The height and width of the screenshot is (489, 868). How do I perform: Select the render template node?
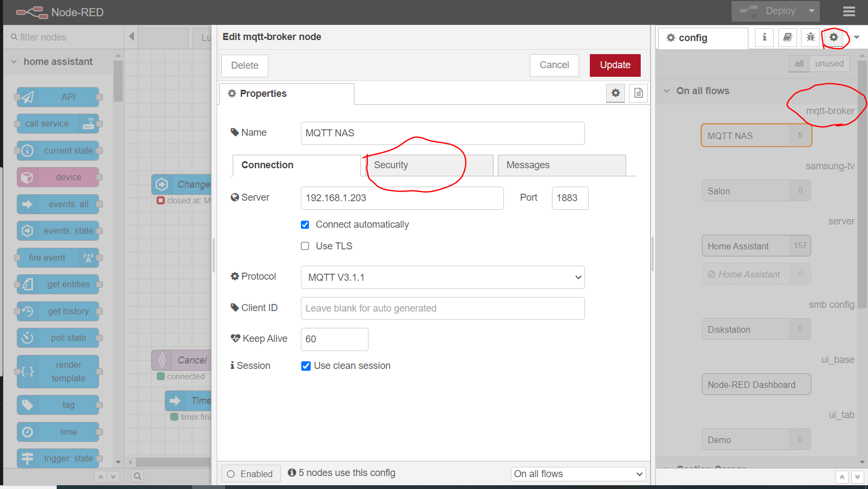[x=58, y=372]
